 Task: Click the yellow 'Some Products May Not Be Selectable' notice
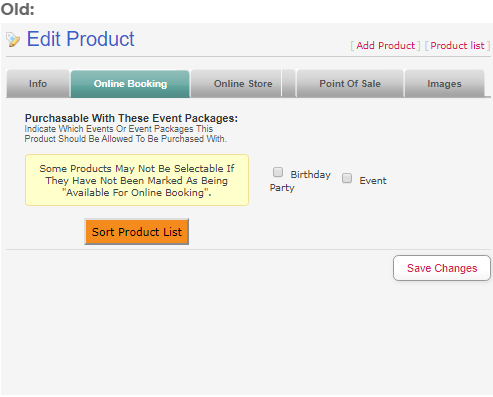[x=137, y=180]
